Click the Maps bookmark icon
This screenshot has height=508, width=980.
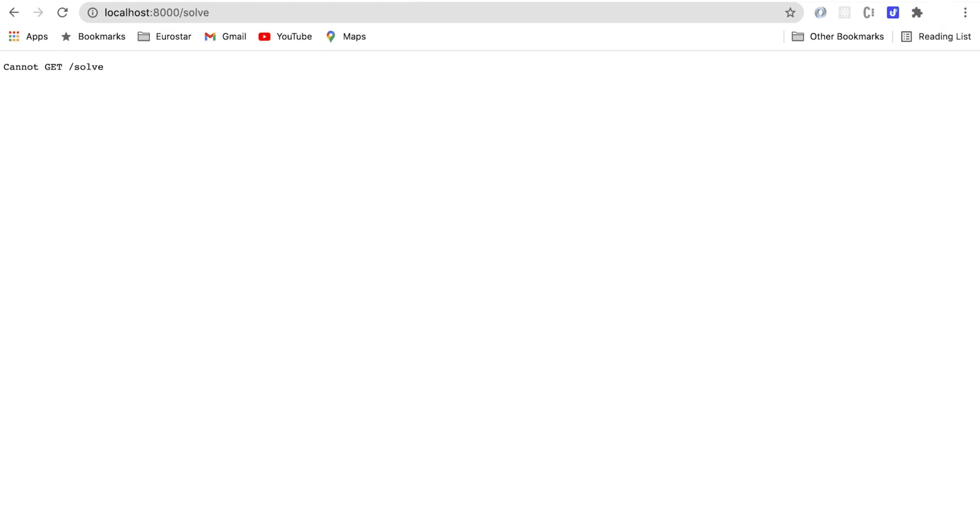331,36
